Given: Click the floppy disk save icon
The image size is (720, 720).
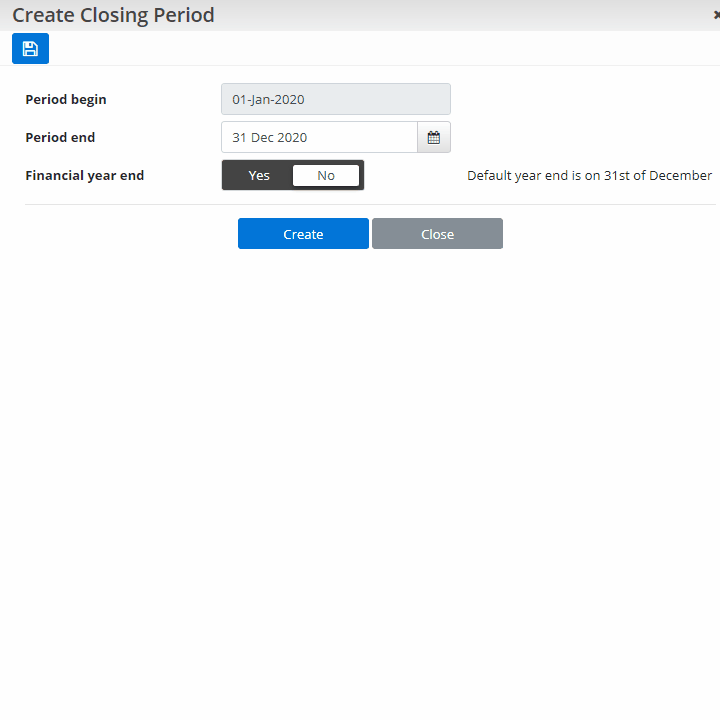Looking at the screenshot, I should pyautogui.click(x=30, y=49).
